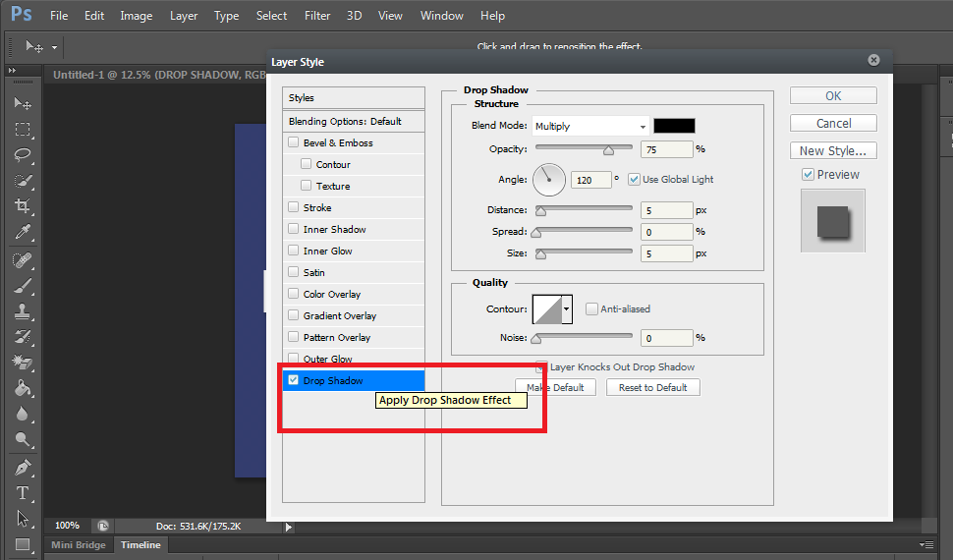This screenshot has height=560, width=953.
Task: Enable the Texture checkbox
Action: 307,186
